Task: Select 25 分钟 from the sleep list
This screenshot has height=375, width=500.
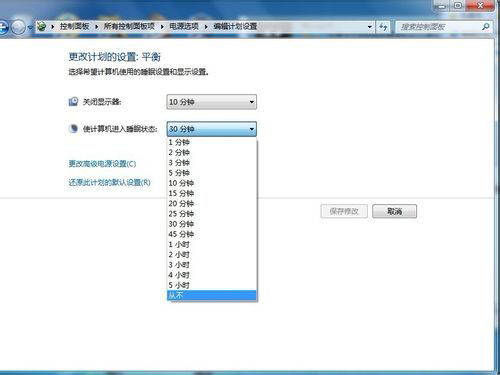Action: [x=212, y=214]
